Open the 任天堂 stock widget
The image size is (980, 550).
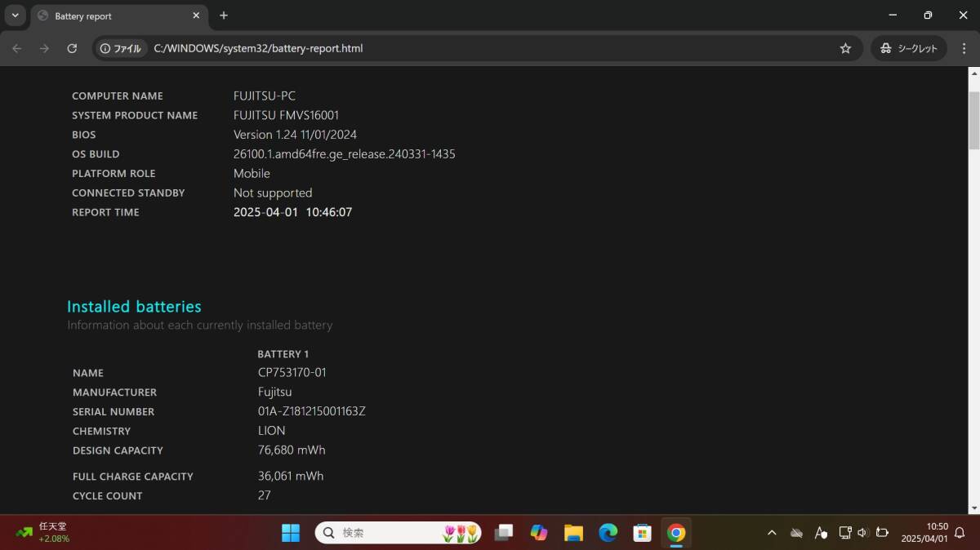point(44,533)
